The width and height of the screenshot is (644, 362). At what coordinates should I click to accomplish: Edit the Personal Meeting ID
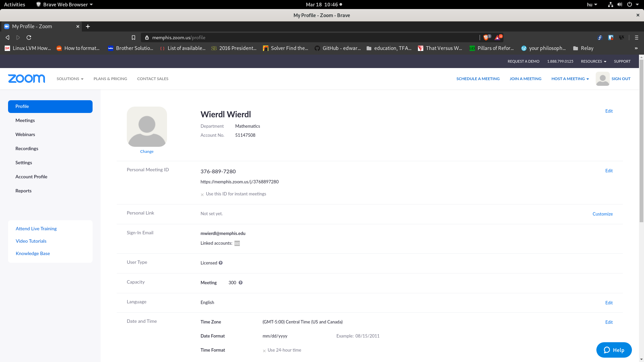tap(609, 171)
